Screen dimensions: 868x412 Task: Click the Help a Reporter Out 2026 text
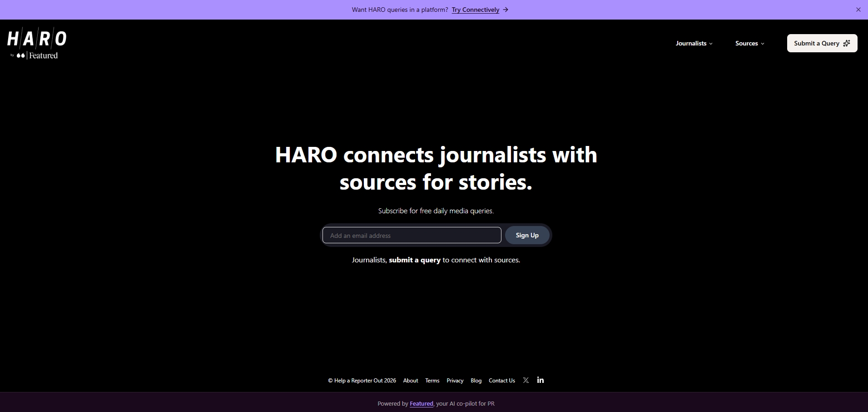click(x=362, y=381)
